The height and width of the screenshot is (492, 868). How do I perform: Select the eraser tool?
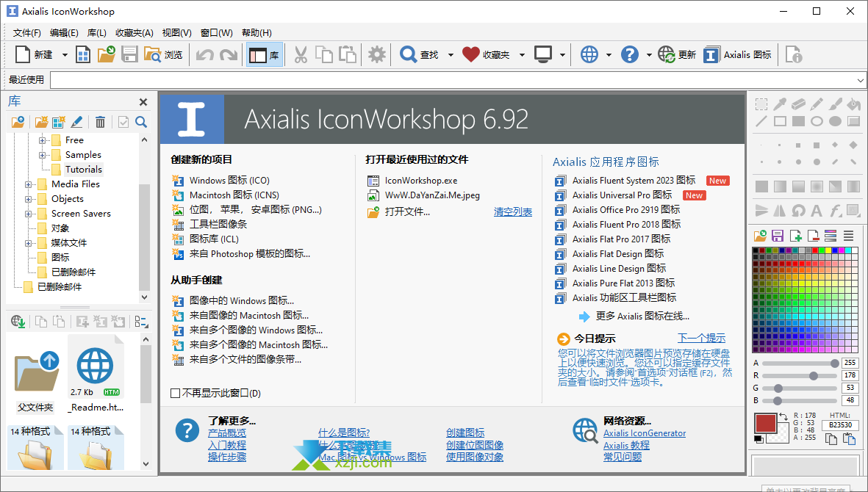[x=798, y=104]
